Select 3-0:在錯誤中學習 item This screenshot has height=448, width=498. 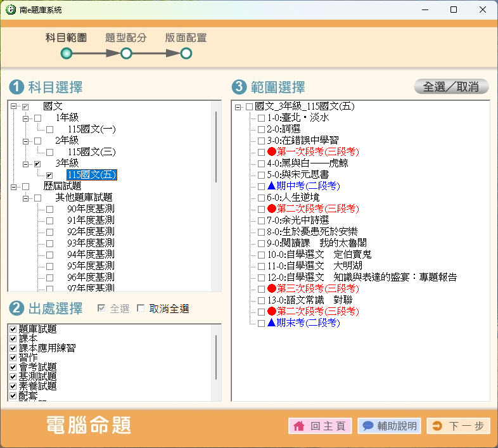[302, 141]
